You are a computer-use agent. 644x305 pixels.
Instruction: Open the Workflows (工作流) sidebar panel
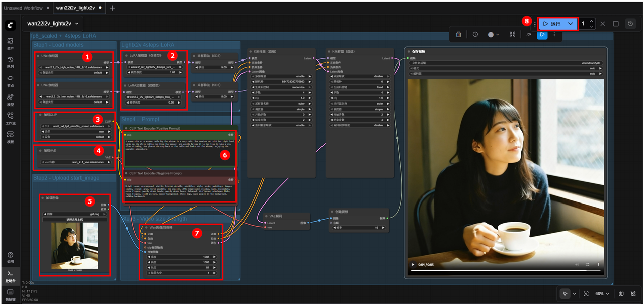(x=10, y=118)
